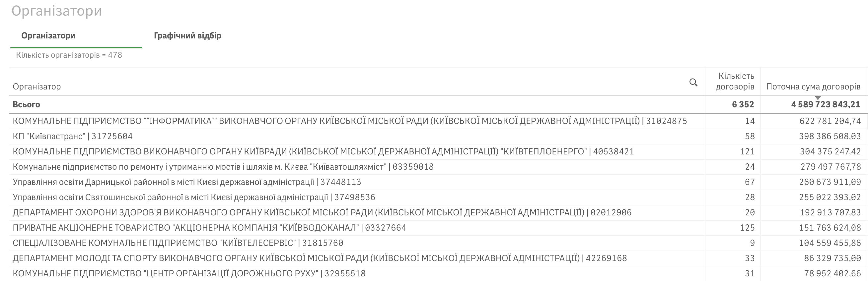Click the Організатор column header label
This screenshot has height=281, width=868.
(x=37, y=87)
